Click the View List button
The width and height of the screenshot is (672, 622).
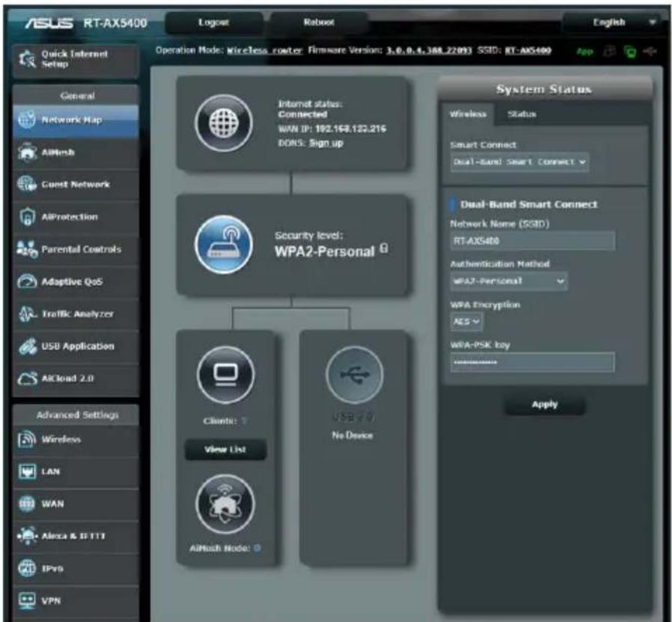click(x=225, y=449)
